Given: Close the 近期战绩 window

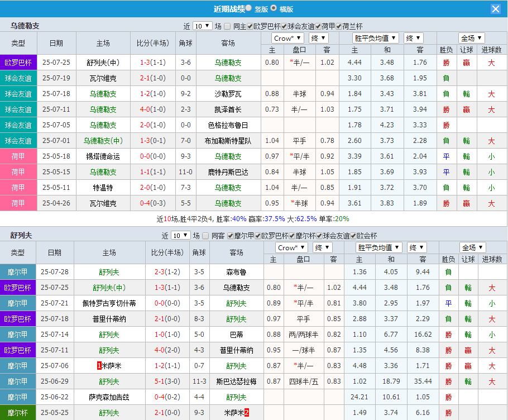Looking at the screenshot, I should pyautogui.click(x=495, y=8).
